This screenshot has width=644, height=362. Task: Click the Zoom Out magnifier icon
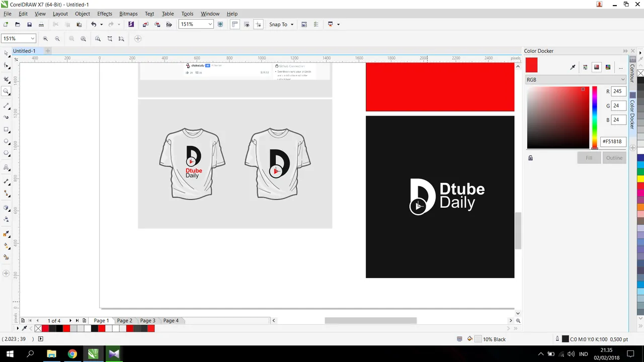coord(57,39)
